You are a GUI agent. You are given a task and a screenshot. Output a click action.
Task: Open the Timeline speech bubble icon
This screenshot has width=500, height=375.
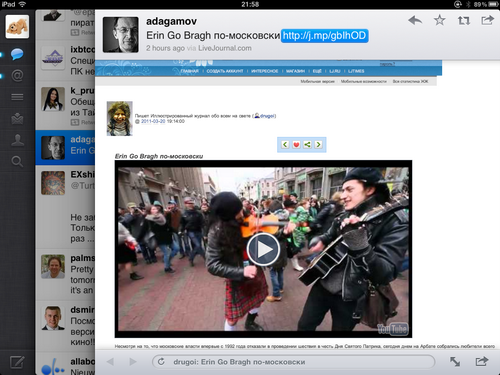click(x=17, y=54)
